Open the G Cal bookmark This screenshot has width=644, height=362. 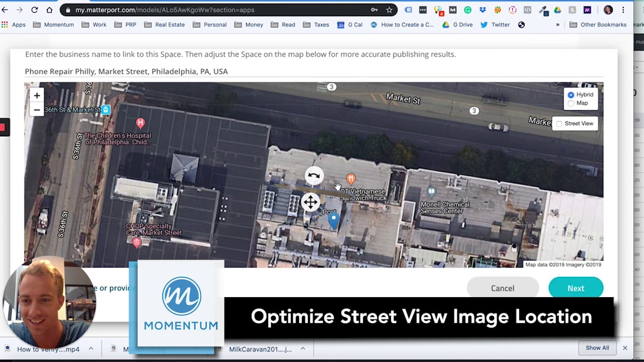pyautogui.click(x=350, y=25)
